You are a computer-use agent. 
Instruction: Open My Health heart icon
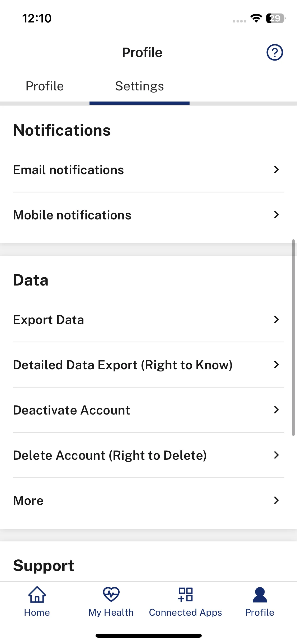pos(111,594)
